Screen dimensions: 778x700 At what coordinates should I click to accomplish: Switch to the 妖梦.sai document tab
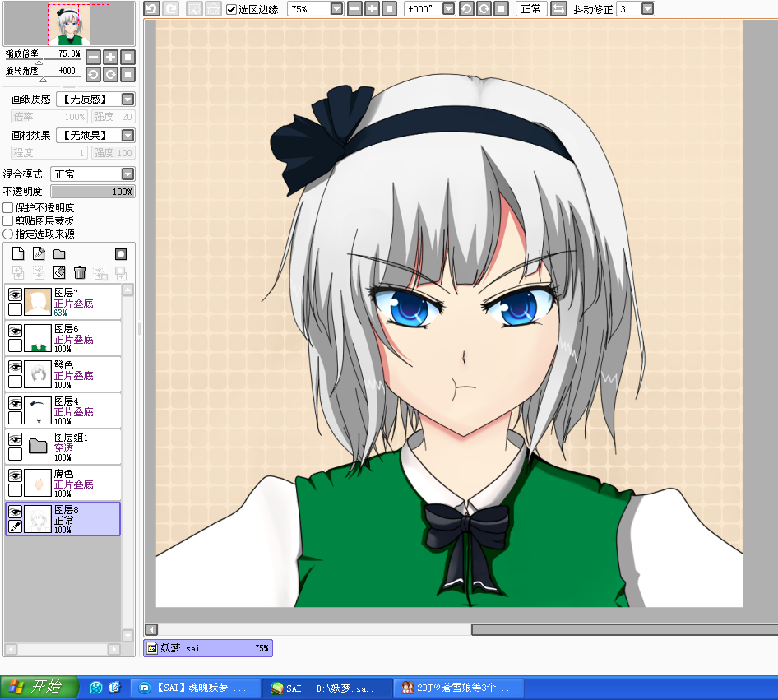208,648
